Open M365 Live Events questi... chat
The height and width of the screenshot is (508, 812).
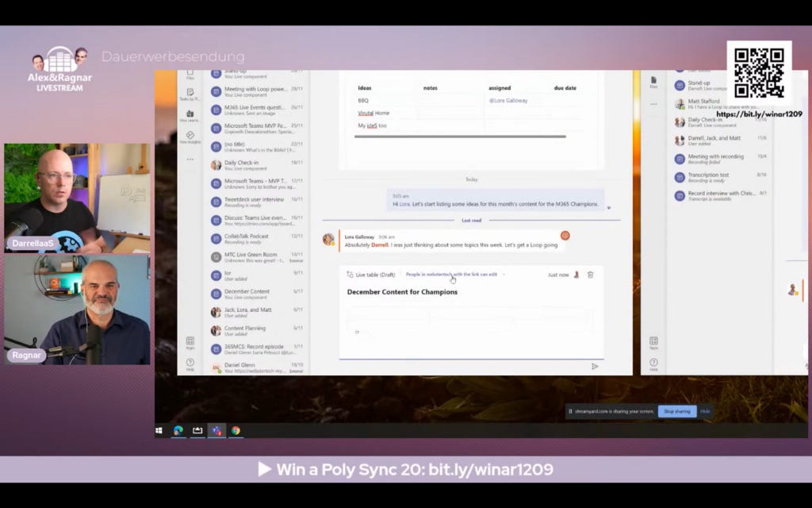pos(258,110)
